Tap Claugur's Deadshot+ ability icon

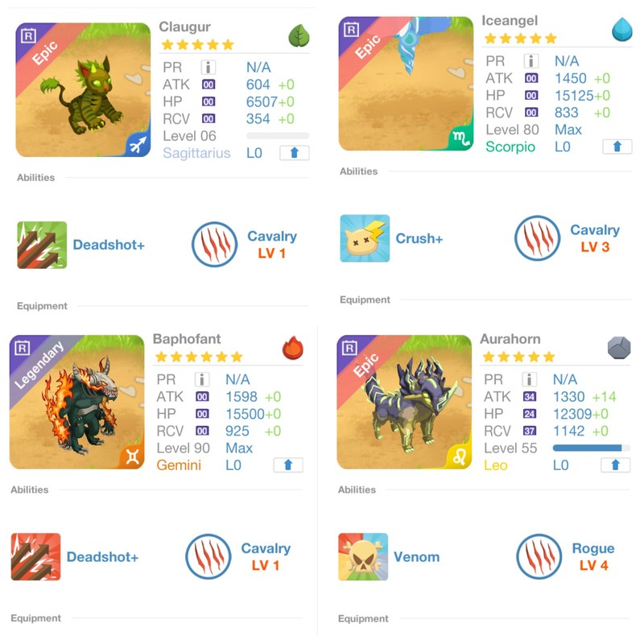coord(42,245)
